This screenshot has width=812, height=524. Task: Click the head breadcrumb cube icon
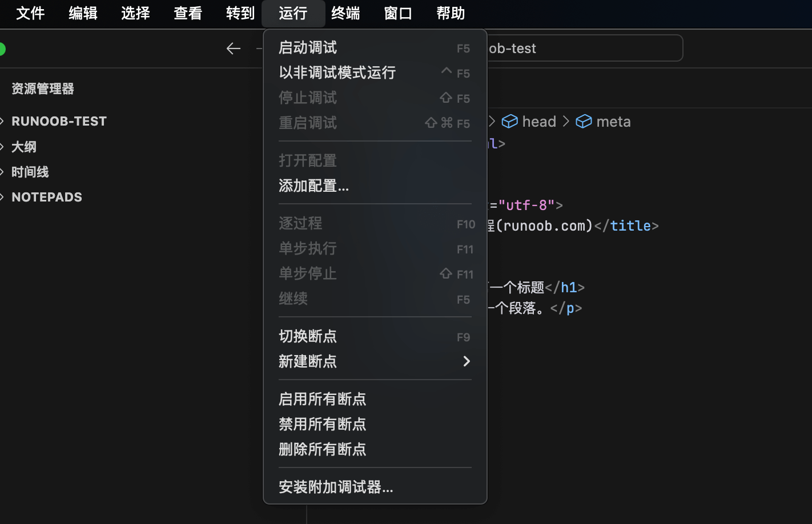point(509,122)
